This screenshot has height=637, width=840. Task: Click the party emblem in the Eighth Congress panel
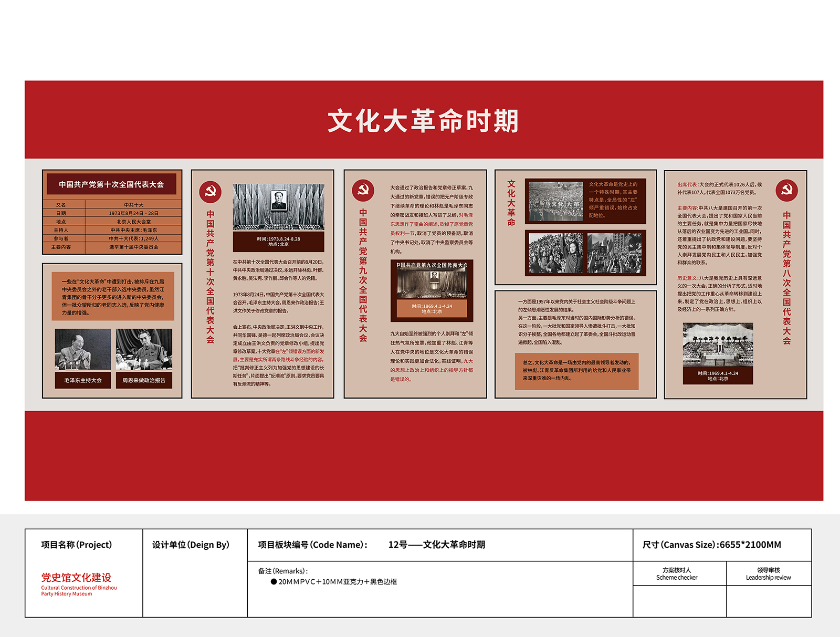(x=786, y=190)
